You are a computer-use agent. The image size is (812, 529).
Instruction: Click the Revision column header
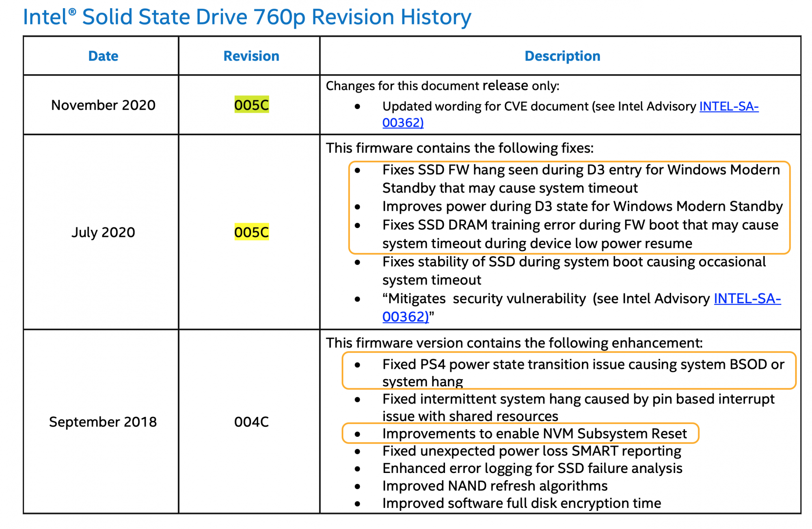[251, 56]
